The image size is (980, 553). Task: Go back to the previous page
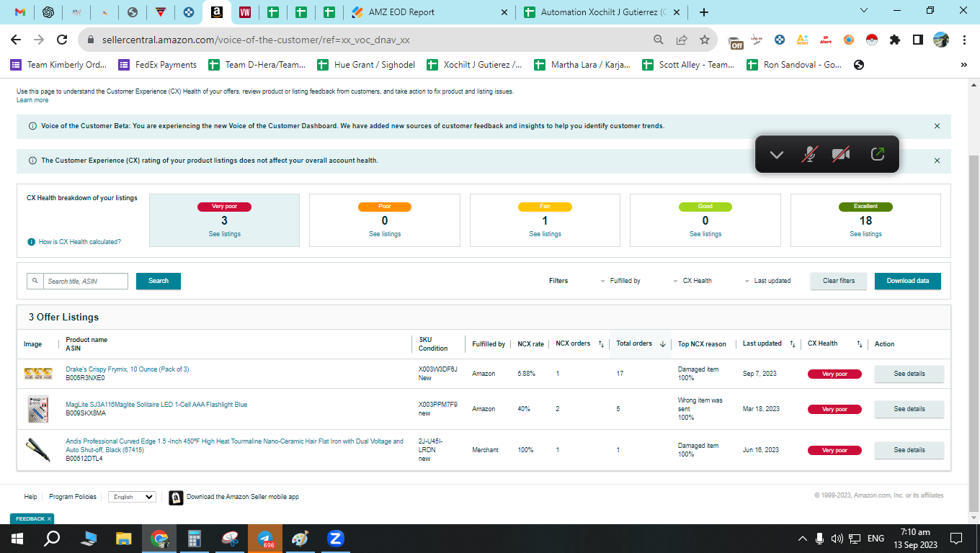[x=16, y=40]
